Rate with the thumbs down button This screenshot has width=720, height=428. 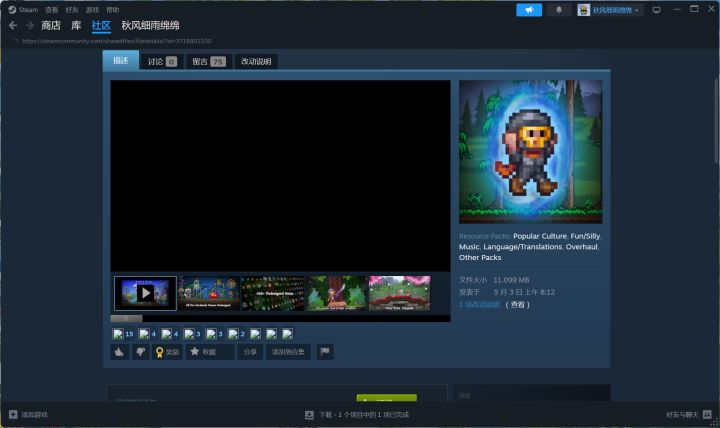(x=141, y=352)
